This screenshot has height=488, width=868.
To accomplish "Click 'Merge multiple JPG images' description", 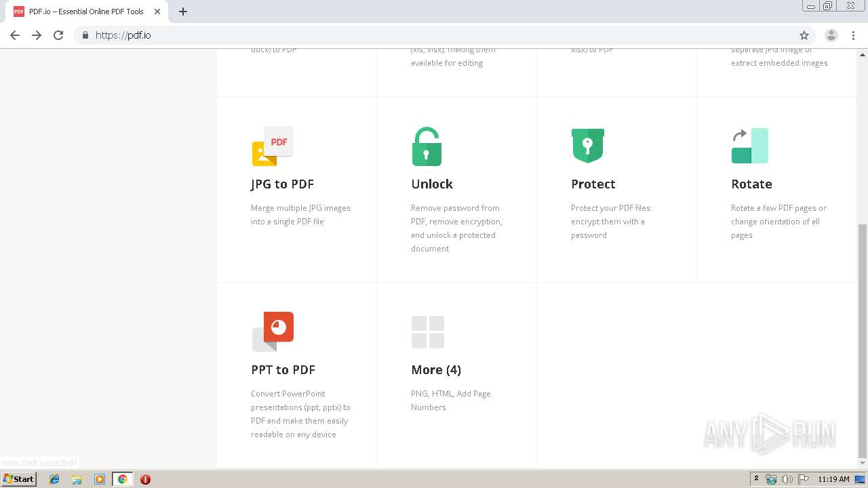I will [x=300, y=215].
